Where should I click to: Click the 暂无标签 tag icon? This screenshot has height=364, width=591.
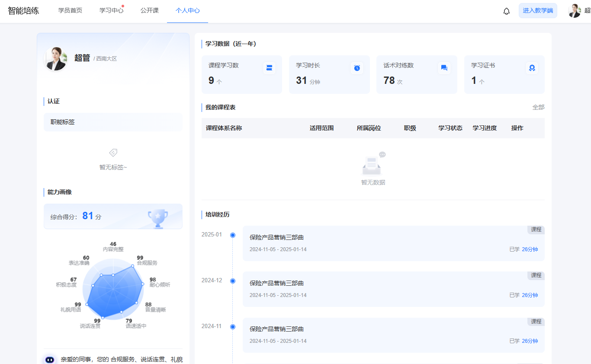(x=113, y=153)
